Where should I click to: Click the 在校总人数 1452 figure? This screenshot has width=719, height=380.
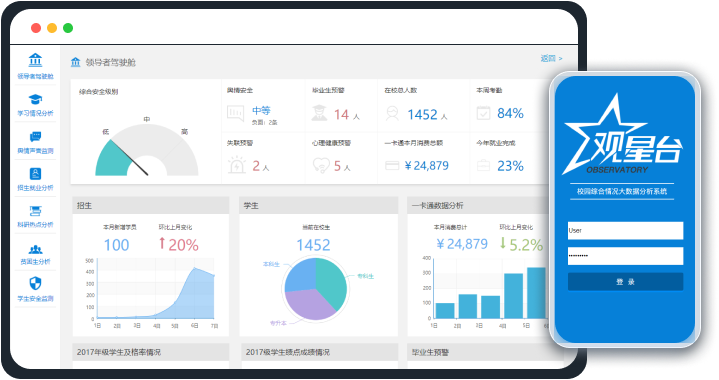pos(422,114)
